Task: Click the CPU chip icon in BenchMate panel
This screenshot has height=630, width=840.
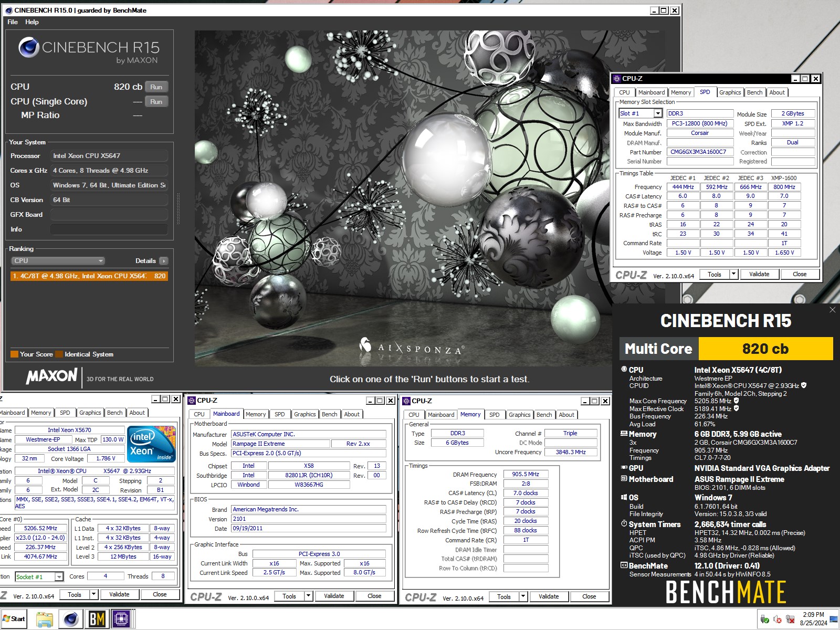Action: (624, 370)
